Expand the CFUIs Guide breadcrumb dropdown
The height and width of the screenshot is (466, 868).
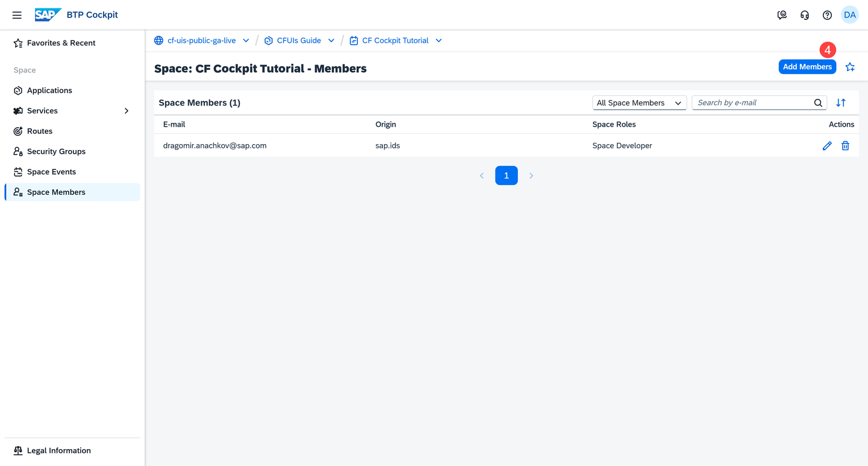tap(331, 40)
